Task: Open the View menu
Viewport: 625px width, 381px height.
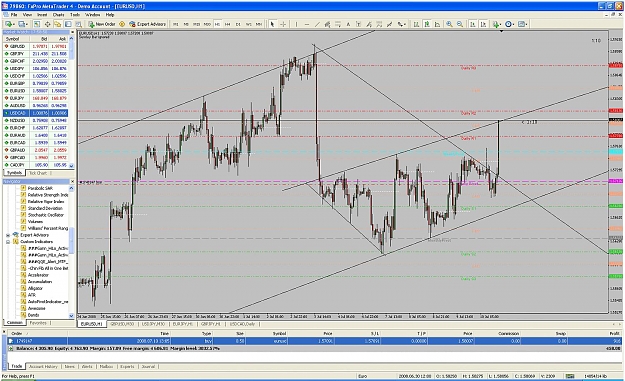Action: click(27, 14)
